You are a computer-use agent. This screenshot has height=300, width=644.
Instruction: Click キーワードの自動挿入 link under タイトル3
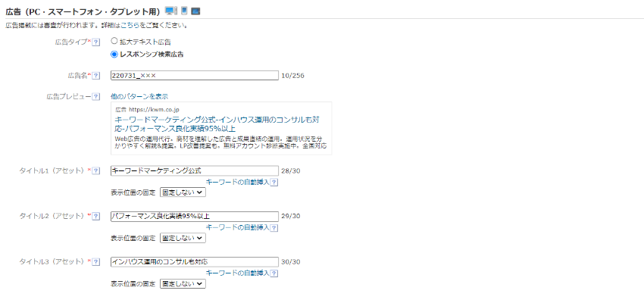tap(237, 273)
